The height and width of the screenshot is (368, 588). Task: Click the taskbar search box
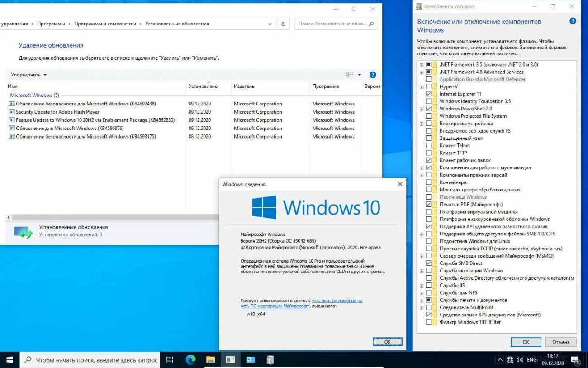point(90,360)
